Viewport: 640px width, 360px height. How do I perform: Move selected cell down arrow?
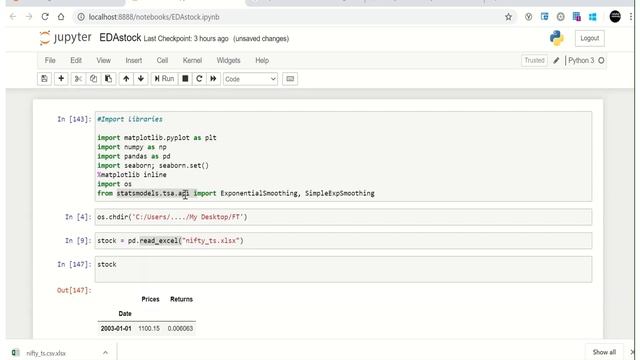click(x=141, y=79)
